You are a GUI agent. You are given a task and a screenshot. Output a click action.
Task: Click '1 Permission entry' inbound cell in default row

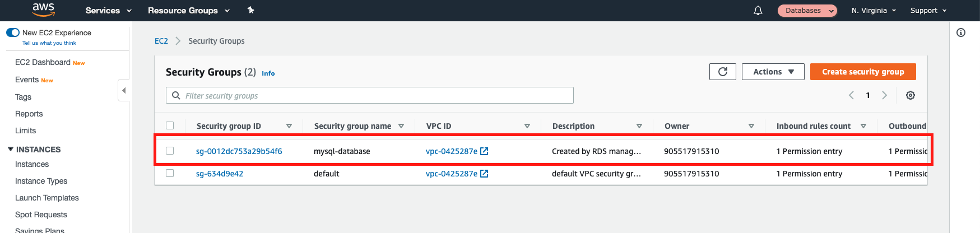click(x=810, y=174)
